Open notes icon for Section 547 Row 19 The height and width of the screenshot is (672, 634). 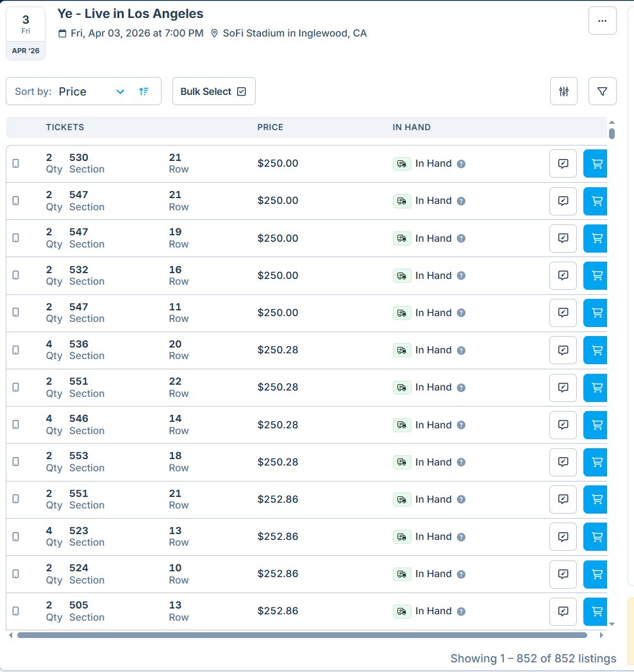(x=563, y=239)
